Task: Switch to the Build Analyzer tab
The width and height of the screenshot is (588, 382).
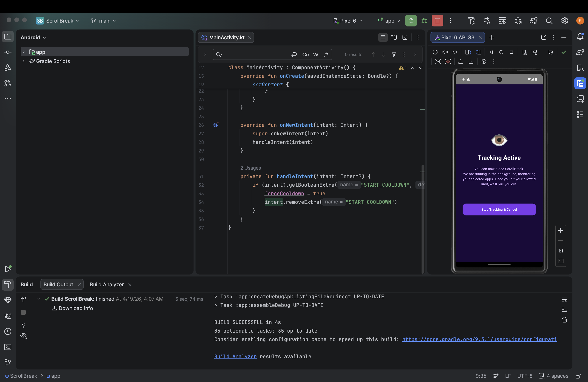Action: click(107, 284)
